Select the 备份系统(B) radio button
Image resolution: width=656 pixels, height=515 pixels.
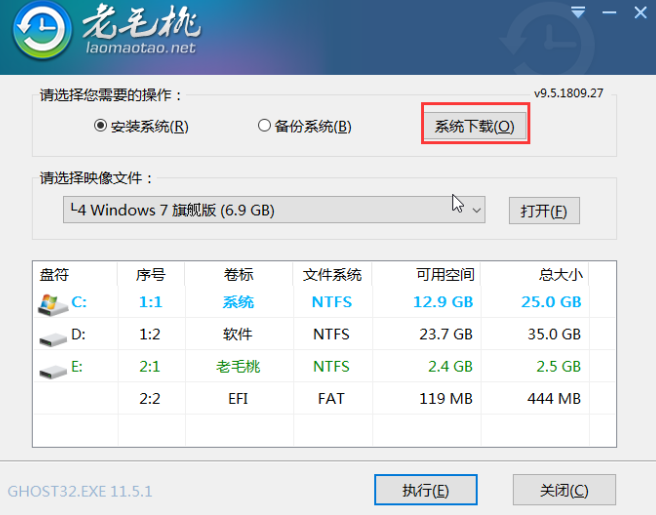point(264,126)
